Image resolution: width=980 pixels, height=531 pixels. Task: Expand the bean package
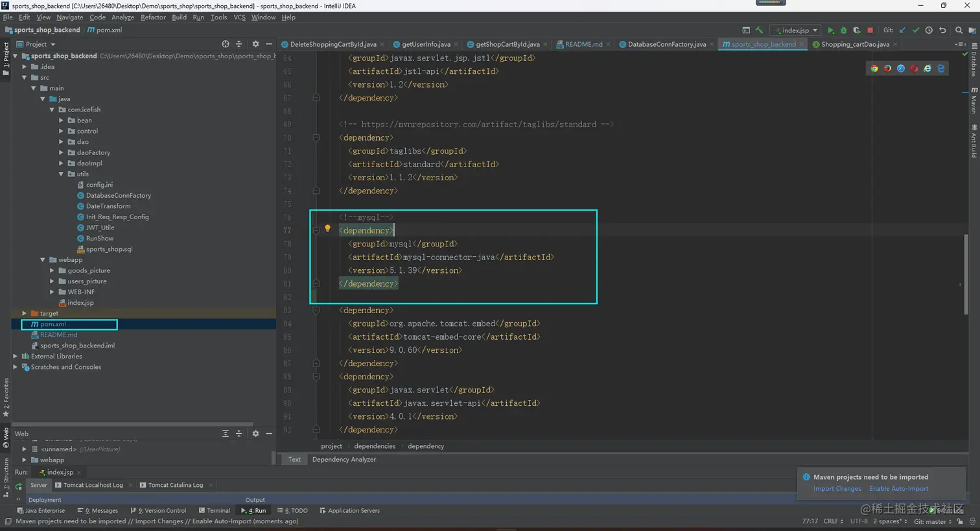point(62,121)
